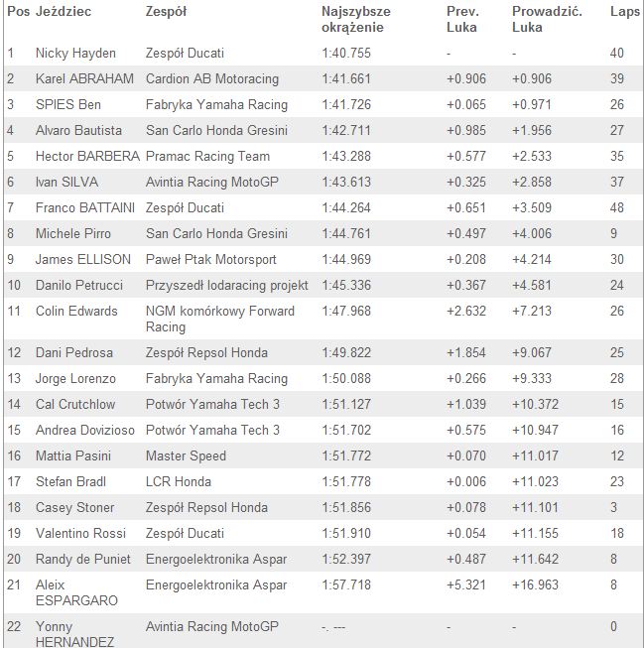The height and width of the screenshot is (648, 644).
Task: Click Aleix ESPARGARO's name
Action: 76,592
